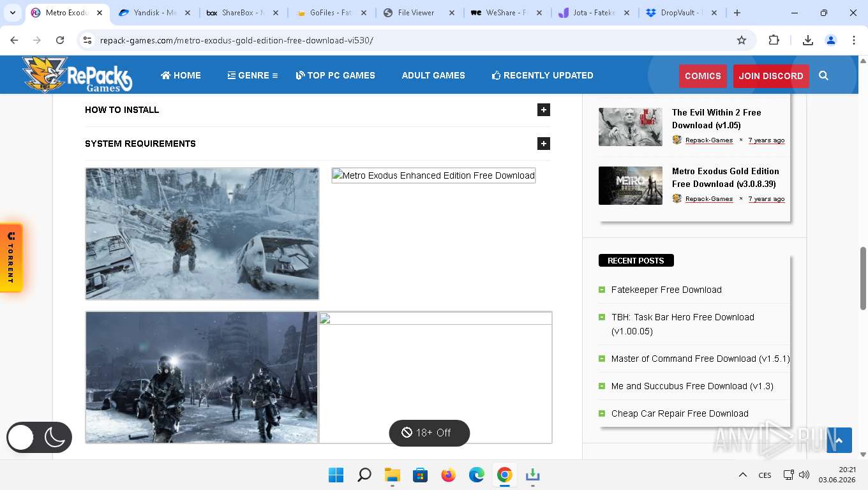
Task: Open Windows Start menu
Action: pos(336,475)
